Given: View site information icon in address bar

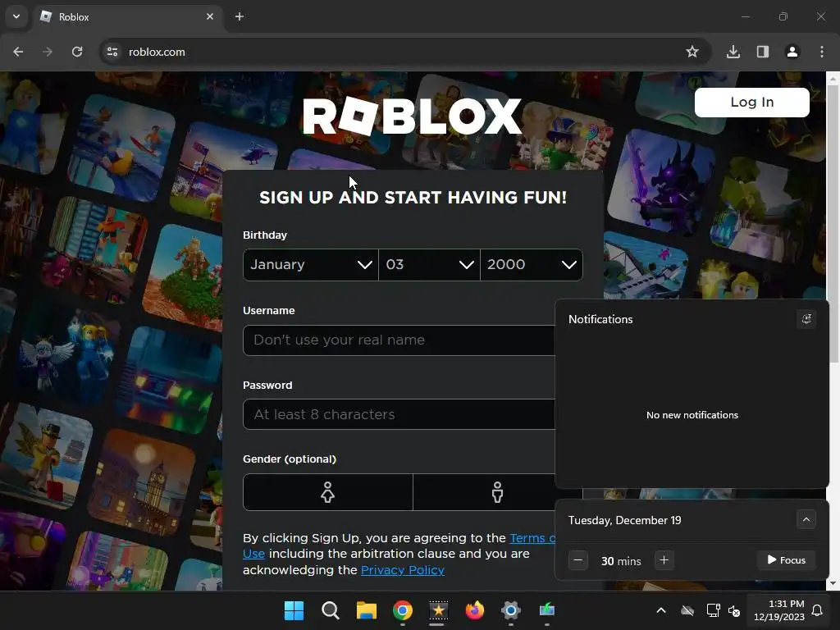Looking at the screenshot, I should coord(112,52).
